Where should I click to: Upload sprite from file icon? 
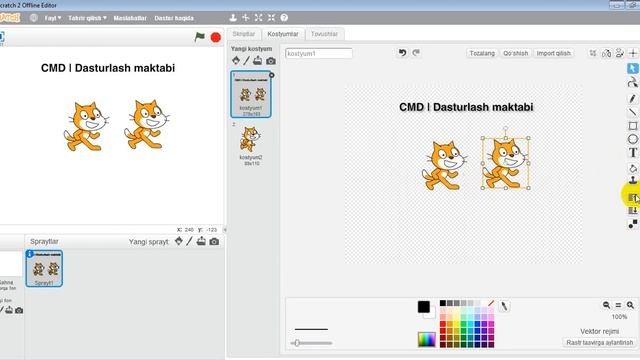pos(201,241)
